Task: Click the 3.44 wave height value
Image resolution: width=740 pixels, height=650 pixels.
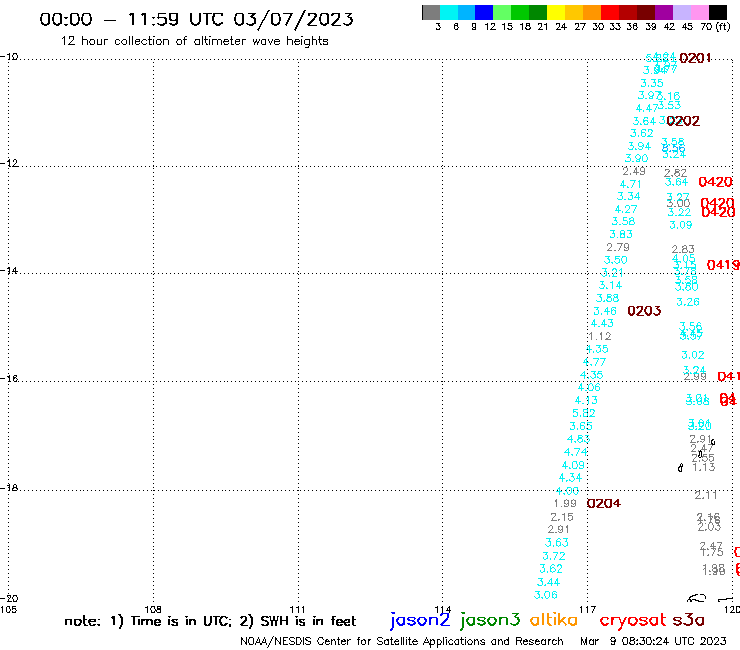Action: 548,582
